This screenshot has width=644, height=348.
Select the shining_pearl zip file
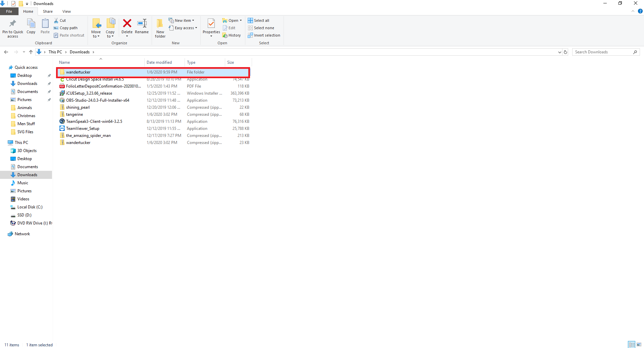[154, 107]
